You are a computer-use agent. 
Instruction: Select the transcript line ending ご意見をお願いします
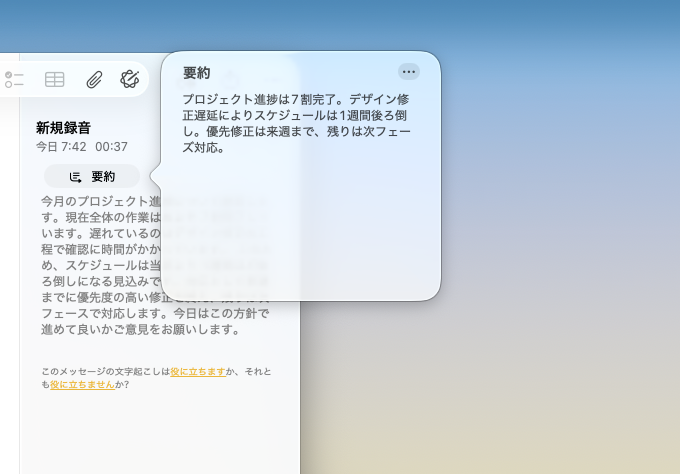click(141, 330)
